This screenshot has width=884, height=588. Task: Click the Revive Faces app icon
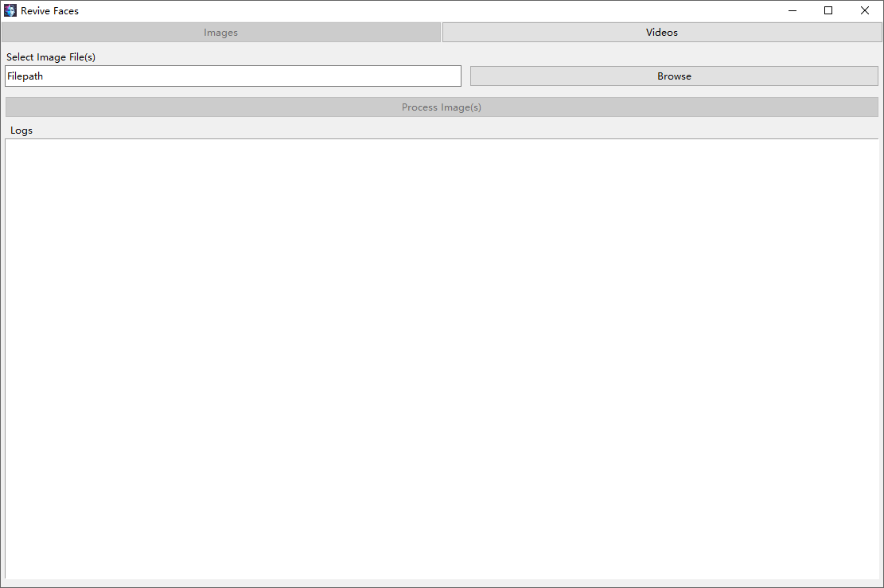[x=10, y=10]
